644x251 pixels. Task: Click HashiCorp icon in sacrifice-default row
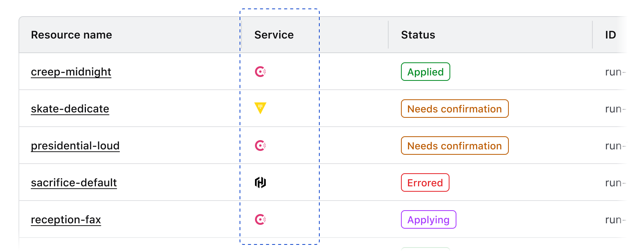point(260,182)
